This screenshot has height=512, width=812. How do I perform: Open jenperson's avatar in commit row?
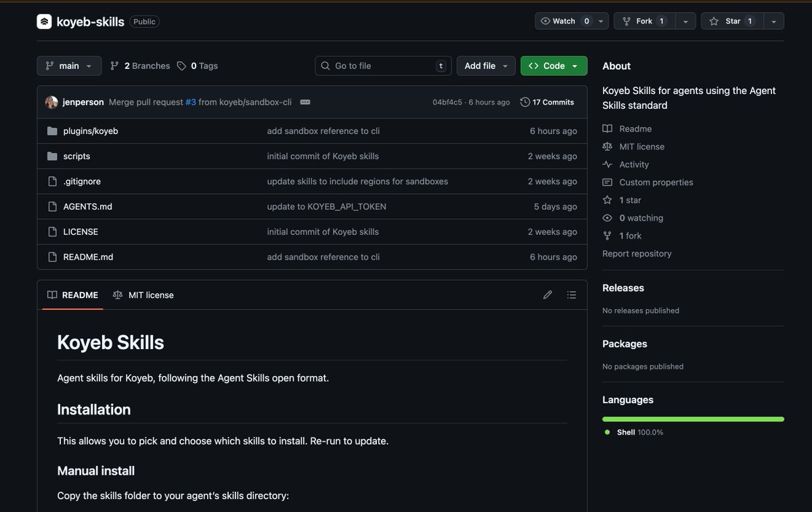pos(51,102)
